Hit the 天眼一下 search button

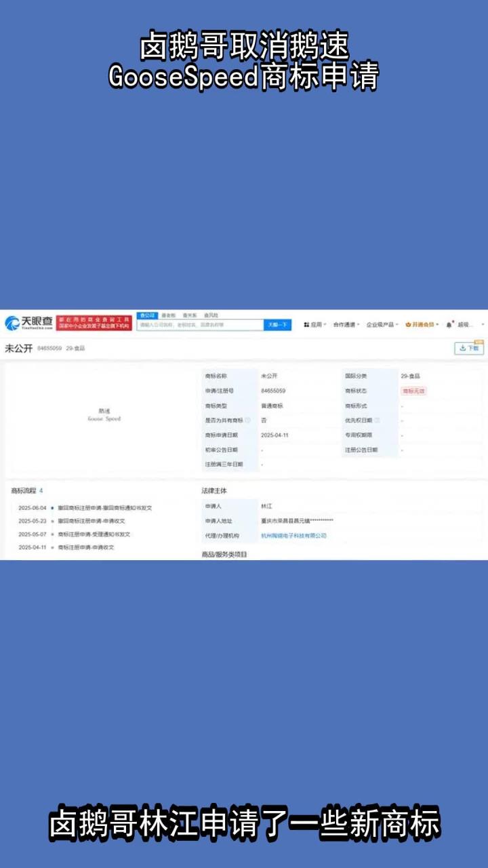pos(278,325)
